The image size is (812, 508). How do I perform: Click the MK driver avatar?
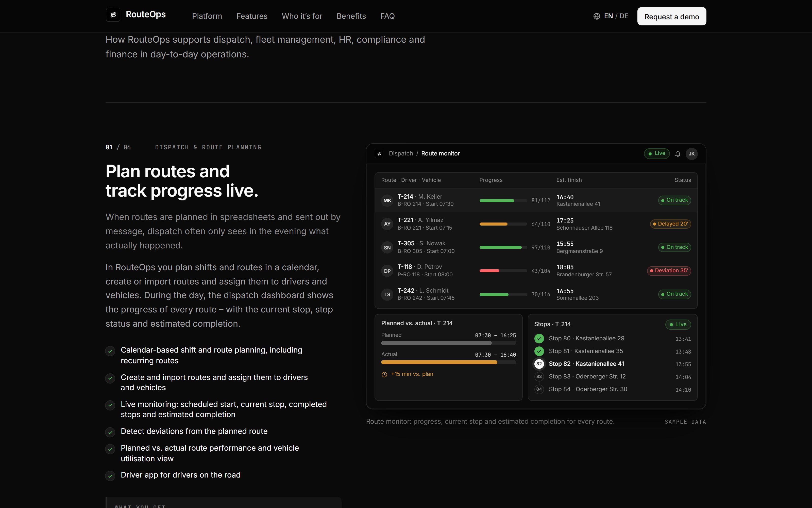tap(387, 200)
